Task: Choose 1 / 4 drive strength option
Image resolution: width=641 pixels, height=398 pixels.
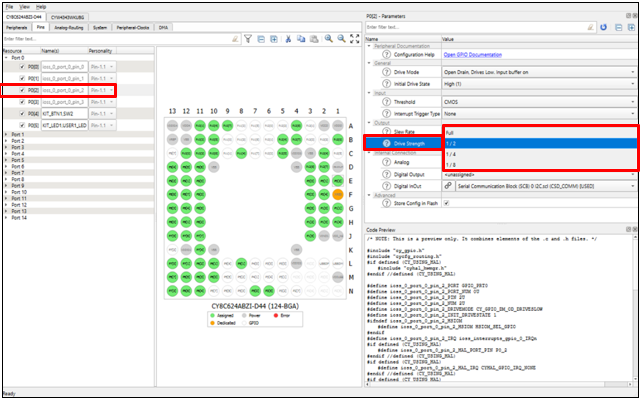Action: point(539,154)
